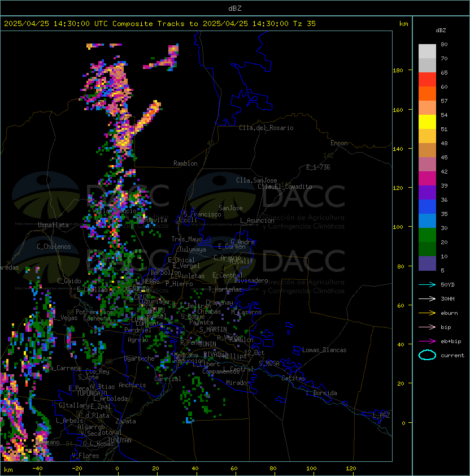The height and width of the screenshot is (476, 470).
Task: Select the 'eburn' legend label
Action: point(449,313)
